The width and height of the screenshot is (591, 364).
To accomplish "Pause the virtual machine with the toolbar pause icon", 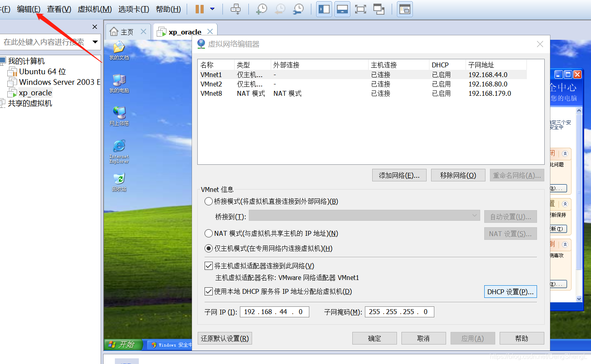I will 200,9.
